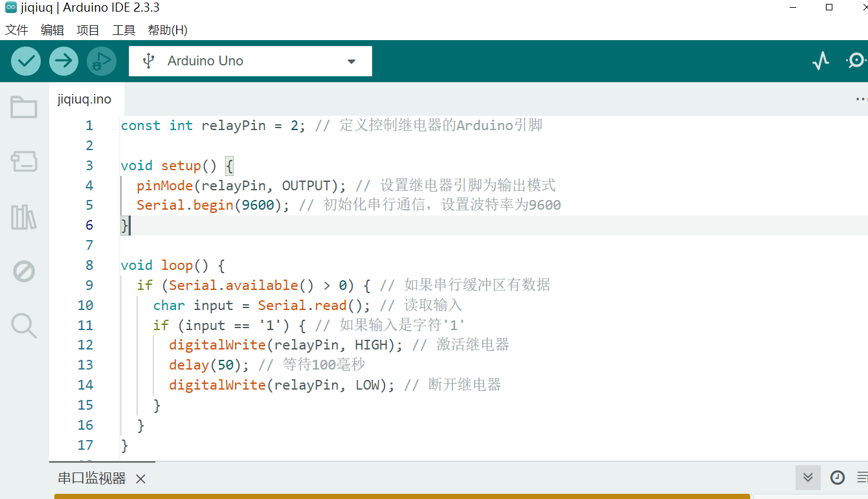Open the Serial Monitor magnifier icon

(857, 61)
